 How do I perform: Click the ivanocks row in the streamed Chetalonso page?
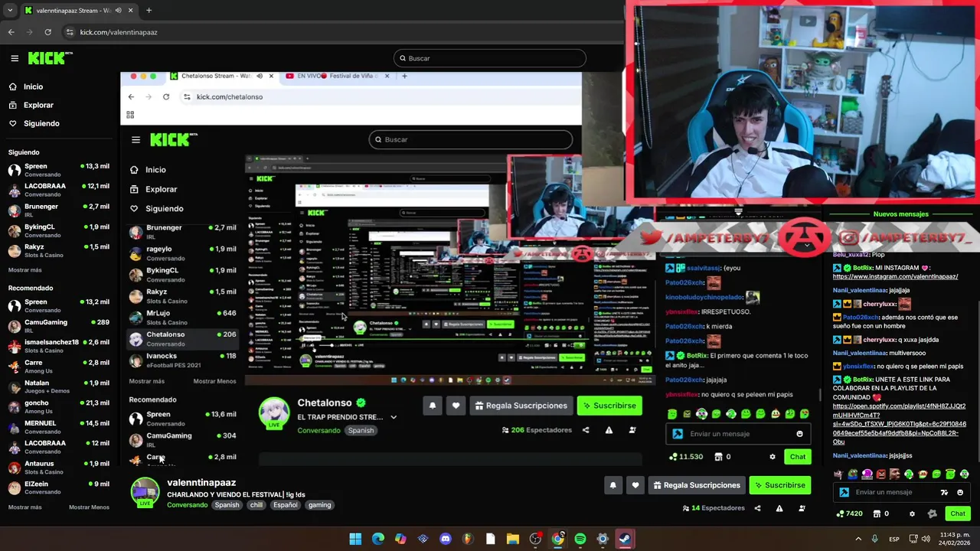click(182, 360)
